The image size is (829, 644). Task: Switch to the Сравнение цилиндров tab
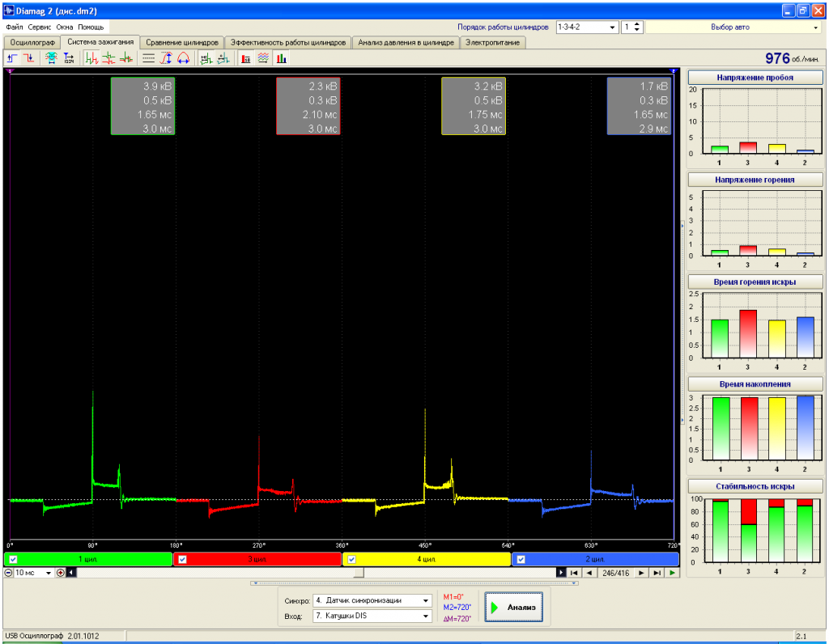coord(182,43)
